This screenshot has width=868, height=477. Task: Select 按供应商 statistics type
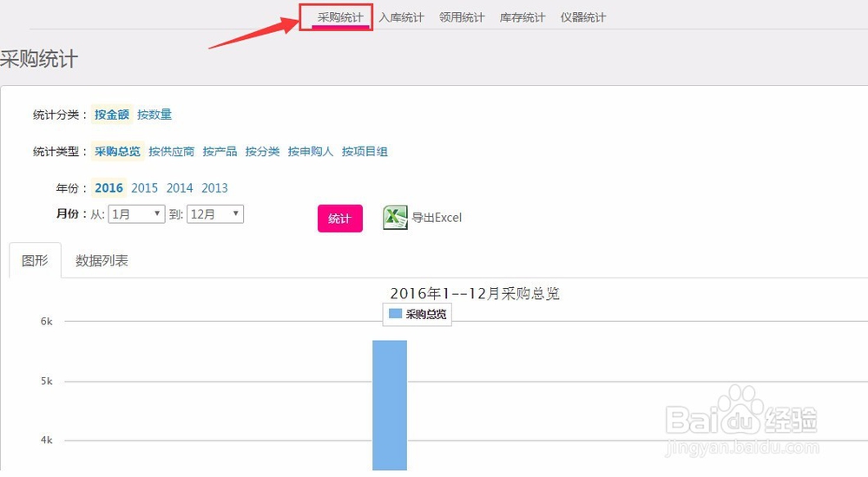172,151
